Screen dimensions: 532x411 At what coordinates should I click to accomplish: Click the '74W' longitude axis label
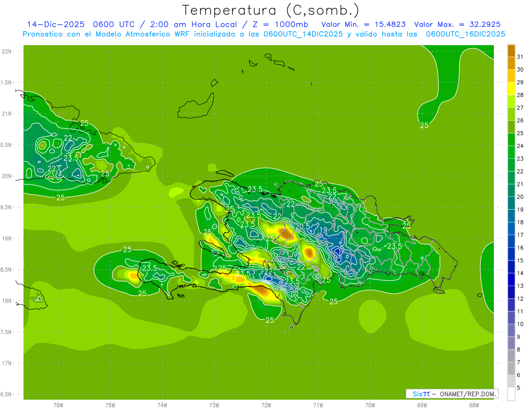162,405
